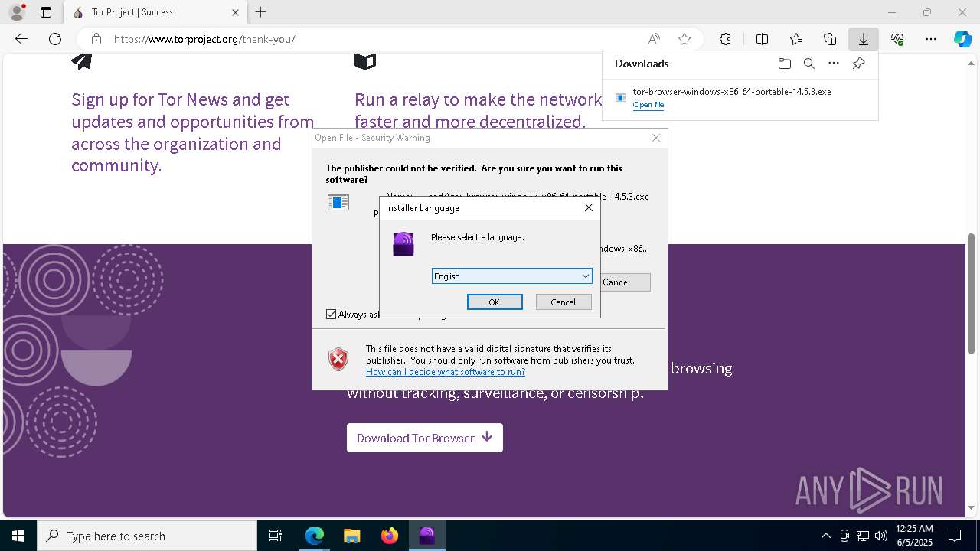The image size is (980, 551).
Task: Open volume control in tray
Action: click(881, 536)
